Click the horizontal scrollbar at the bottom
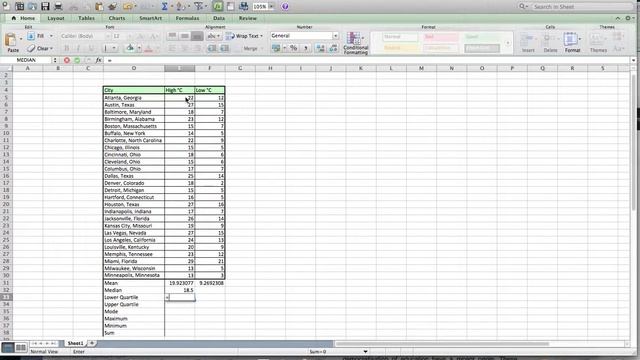The image size is (640, 360). click(441, 344)
